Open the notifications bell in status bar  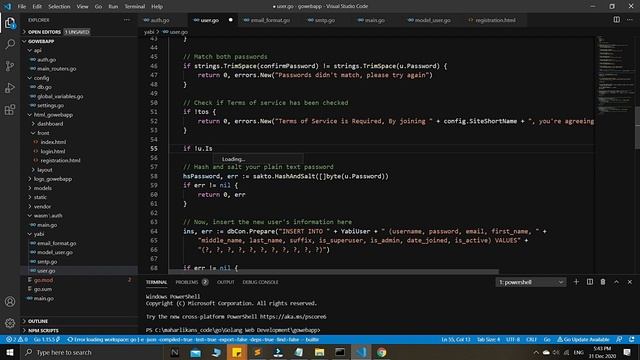point(631,339)
